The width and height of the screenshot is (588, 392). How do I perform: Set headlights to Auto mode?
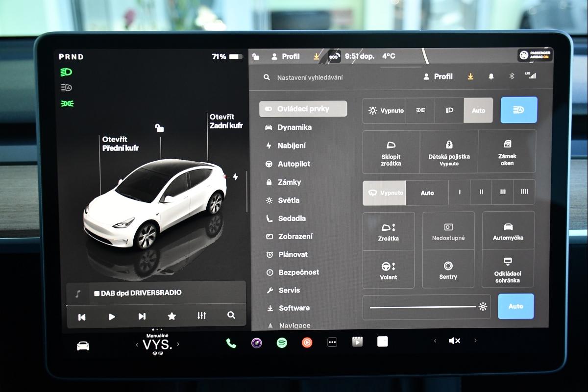pos(478,110)
